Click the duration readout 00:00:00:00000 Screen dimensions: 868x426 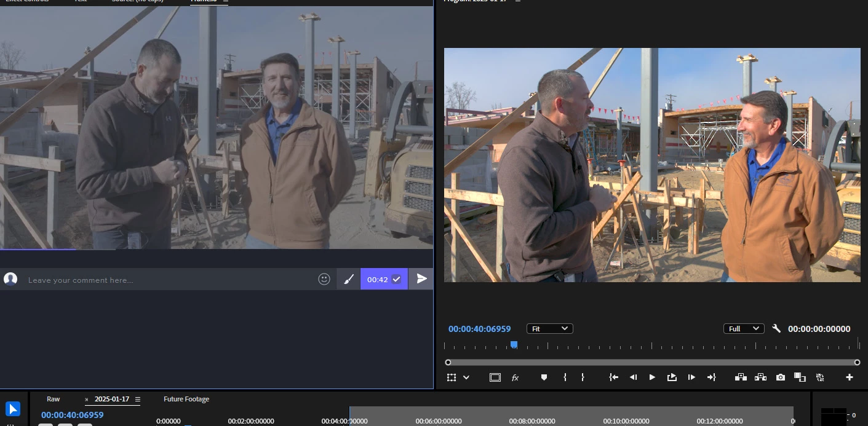coord(819,329)
